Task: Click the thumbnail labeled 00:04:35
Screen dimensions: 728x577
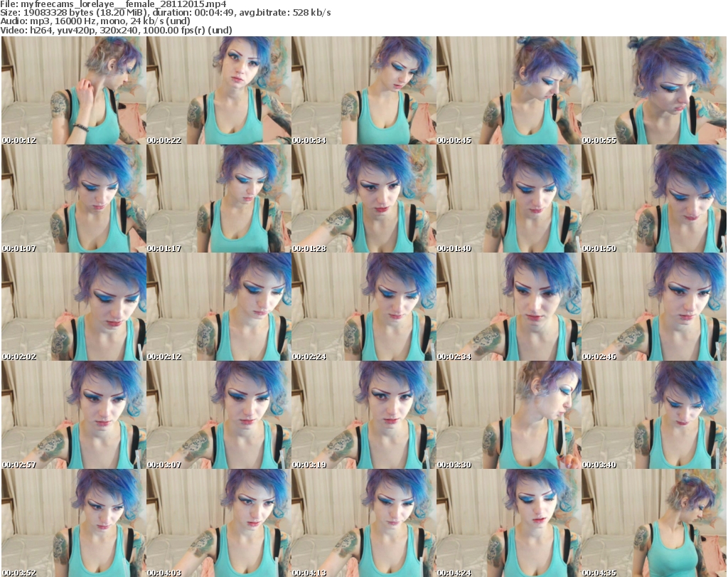Action: 654,523
